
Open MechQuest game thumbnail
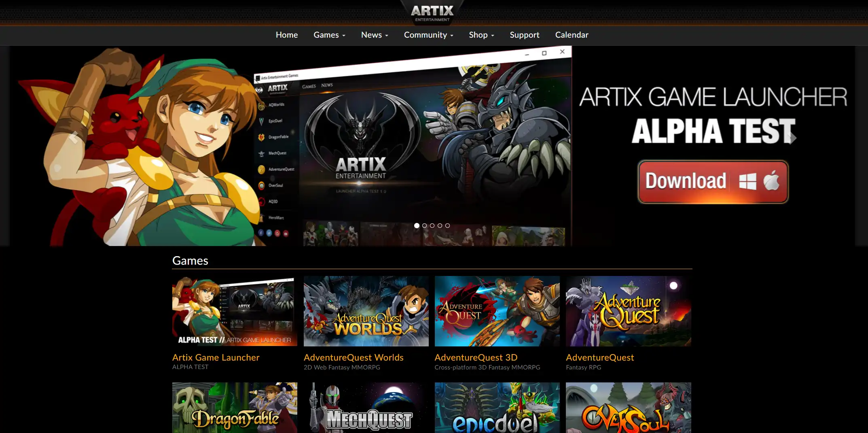[366, 408]
